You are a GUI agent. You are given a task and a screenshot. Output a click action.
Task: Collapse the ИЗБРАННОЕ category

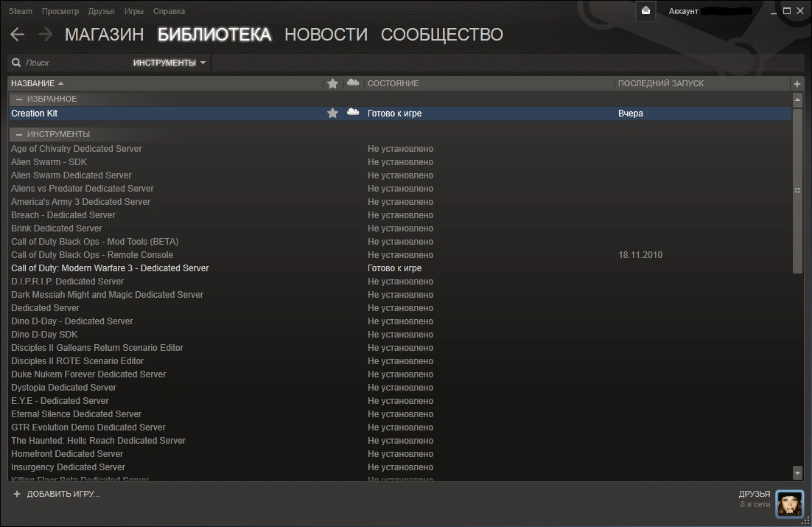tap(19, 99)
